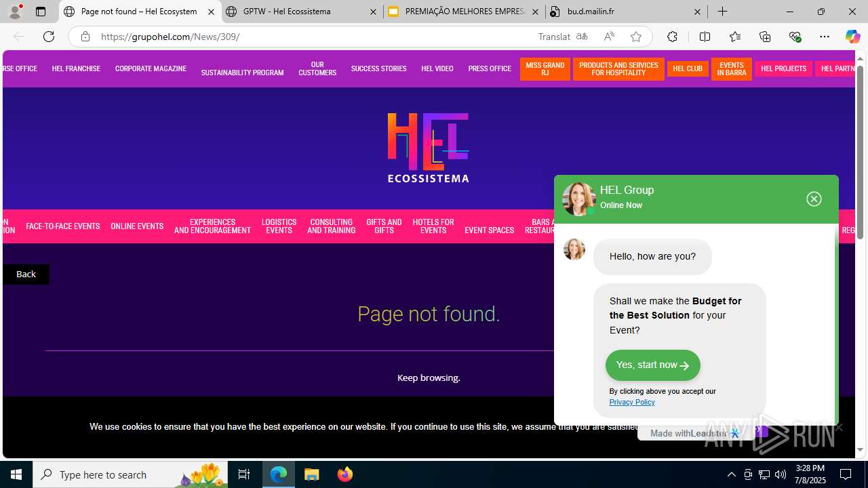The image size is (868, 488).
Task: Switch to bu.d.mailin.fr tab
Action: point(626,12)
